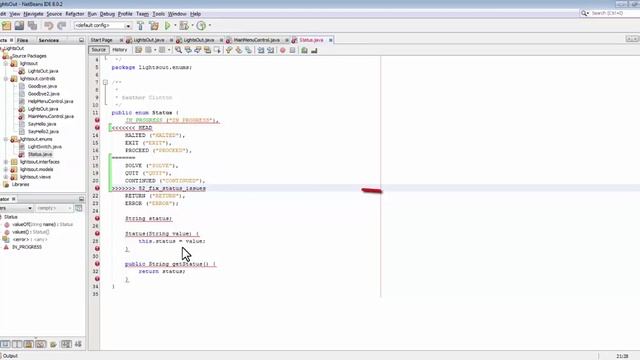Viewport: 640px width, 360px height.
Task: Click the Build Project hammer icon
Action: (x=140, y=26)
